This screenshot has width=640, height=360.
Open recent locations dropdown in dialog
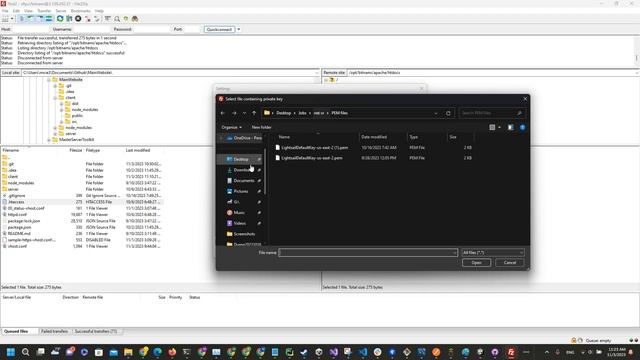pyautogui.click(x=244, y=113)
